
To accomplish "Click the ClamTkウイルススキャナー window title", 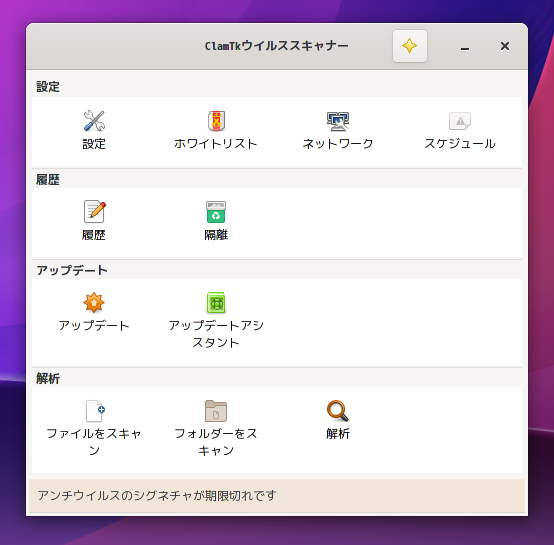I will (277, 46).
